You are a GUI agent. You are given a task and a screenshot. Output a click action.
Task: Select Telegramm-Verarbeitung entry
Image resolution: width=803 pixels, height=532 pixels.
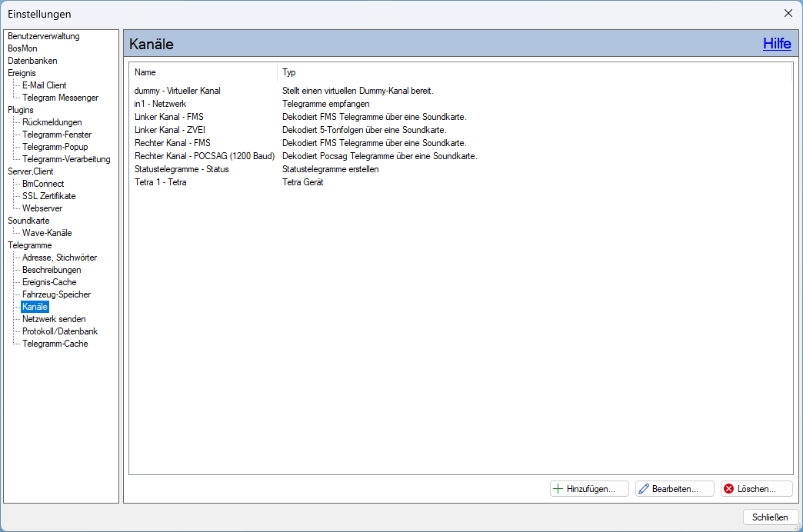click(66, 159)
